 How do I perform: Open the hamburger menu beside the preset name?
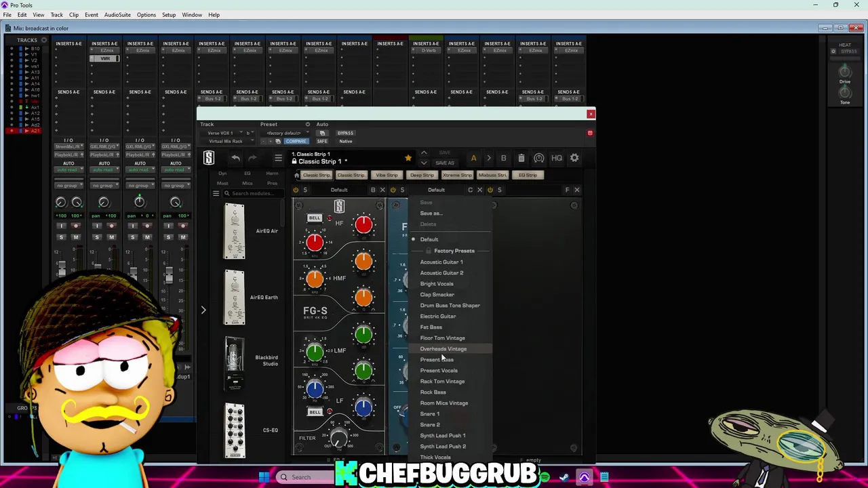(x=278, y=159)
